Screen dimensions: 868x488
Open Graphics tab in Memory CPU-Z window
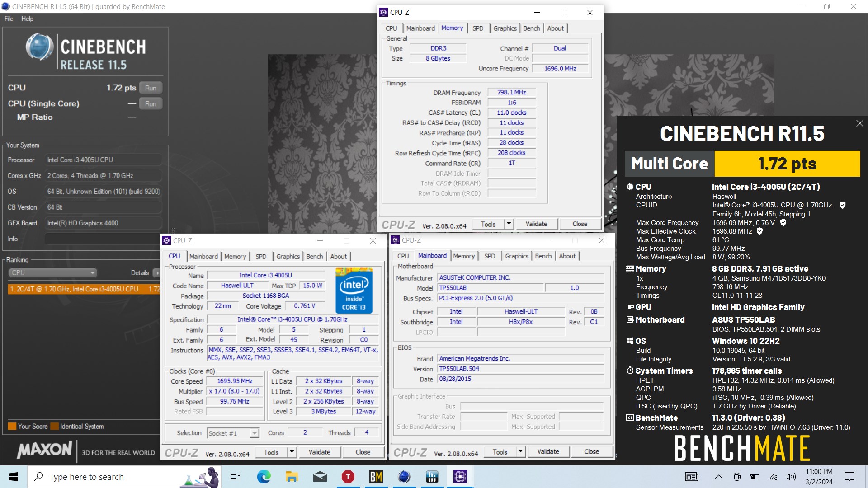click(x=505, y=28)
